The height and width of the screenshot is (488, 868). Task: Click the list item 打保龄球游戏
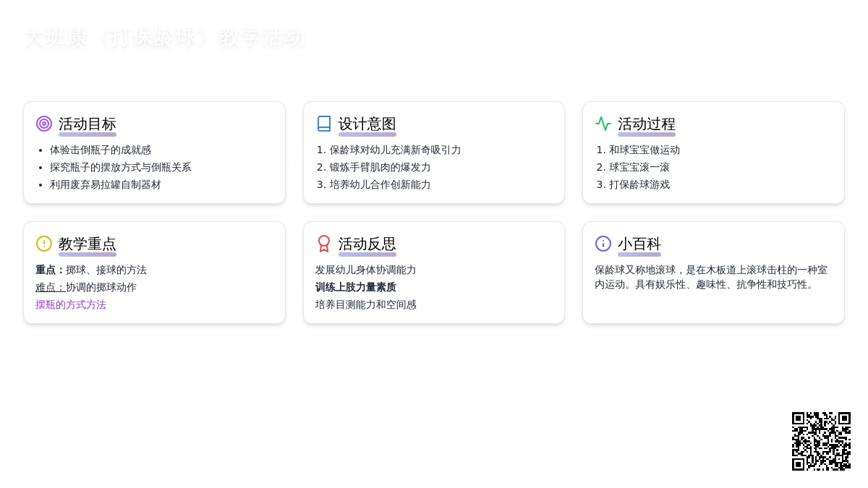639,185
